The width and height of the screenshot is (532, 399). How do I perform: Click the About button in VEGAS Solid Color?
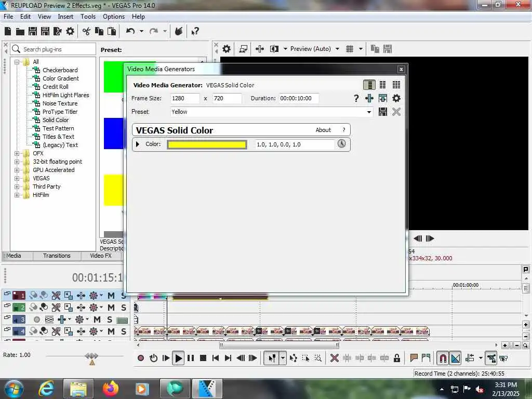click(x=323, y=130)
